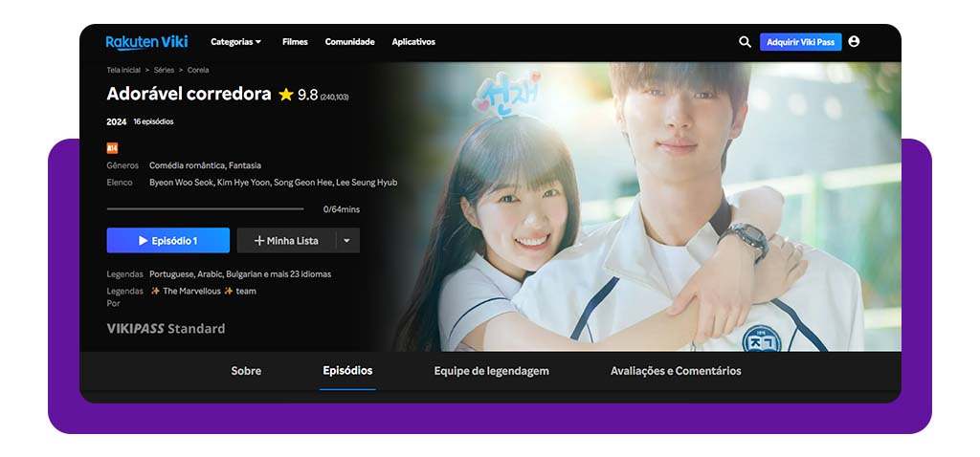Click the yellow rating star icon
980x457 pixels.
pos(286,95)
